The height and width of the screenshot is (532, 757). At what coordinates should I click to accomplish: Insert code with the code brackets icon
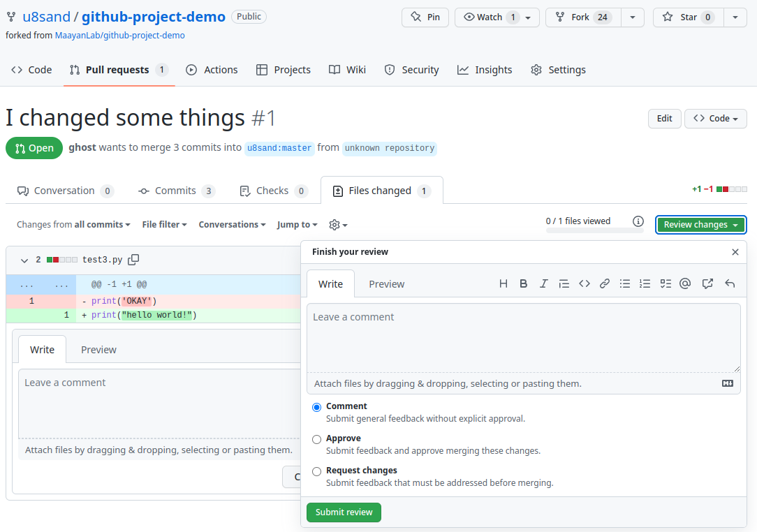pyautogui.click(x=585, y=283)
